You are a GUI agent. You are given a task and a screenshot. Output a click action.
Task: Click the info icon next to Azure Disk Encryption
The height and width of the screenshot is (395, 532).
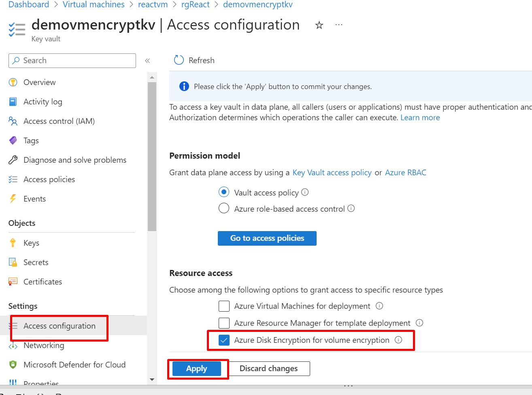[x=398, y=340]
